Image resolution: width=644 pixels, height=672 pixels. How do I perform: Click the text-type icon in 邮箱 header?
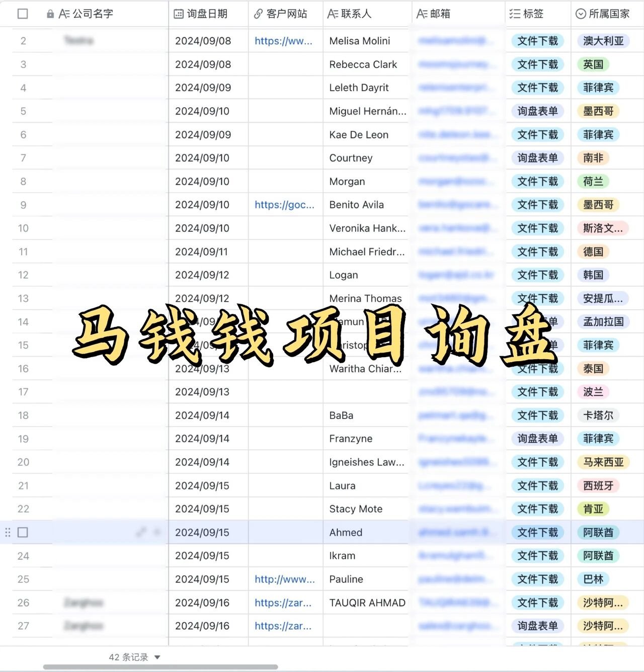click(422, 14)
